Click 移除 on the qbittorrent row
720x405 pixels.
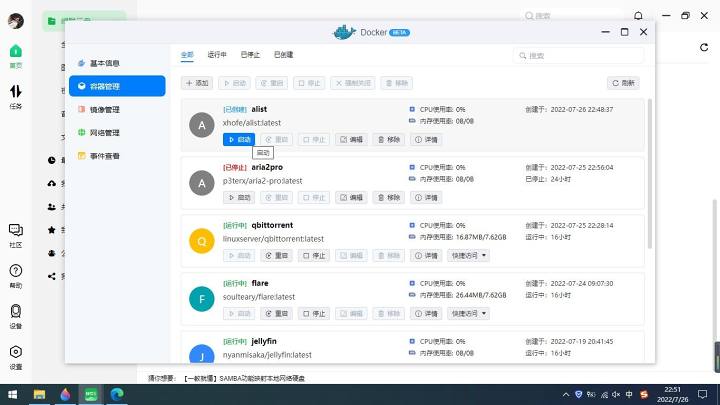point(388,255)
